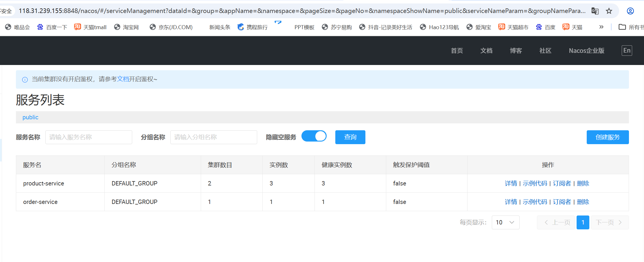Open the 京东(JD.COM) bookmark

point(171,27)
